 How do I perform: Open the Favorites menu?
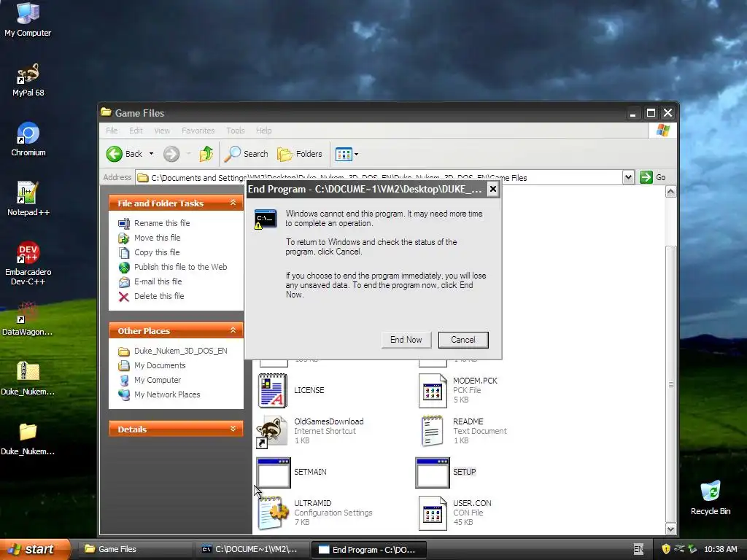click(198, 131)
